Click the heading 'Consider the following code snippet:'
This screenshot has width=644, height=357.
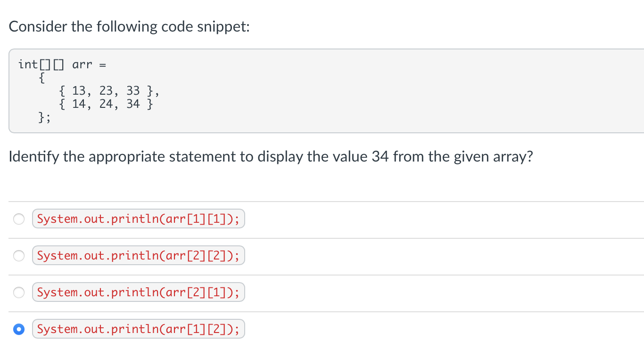click(x=130, y=26)
